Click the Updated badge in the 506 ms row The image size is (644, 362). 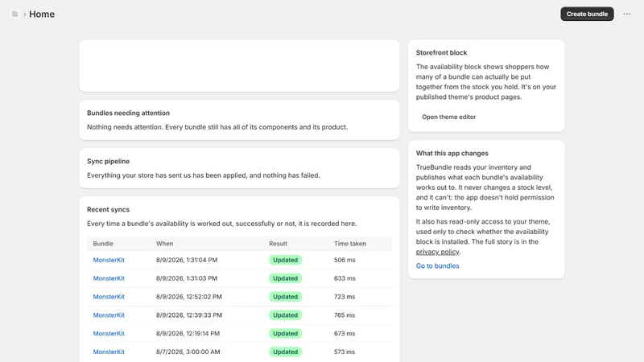click(x=286, y=260)
